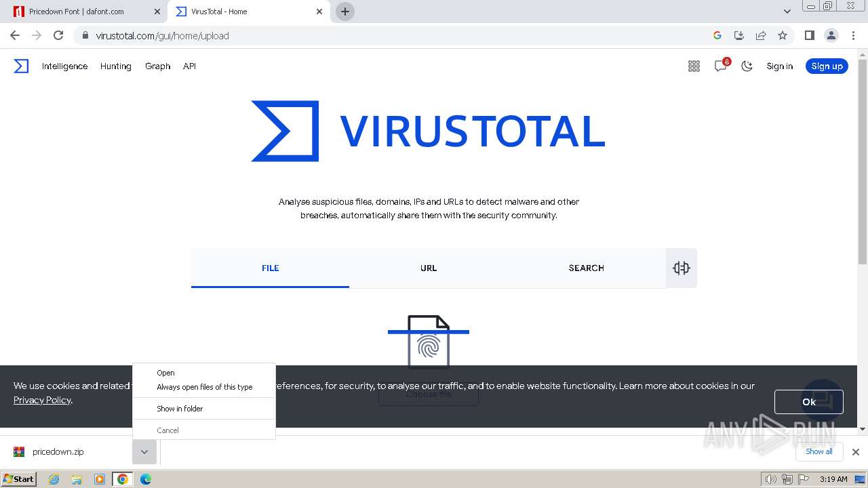
Task: Click the Sign in link
Action: [x=779, y=66]
